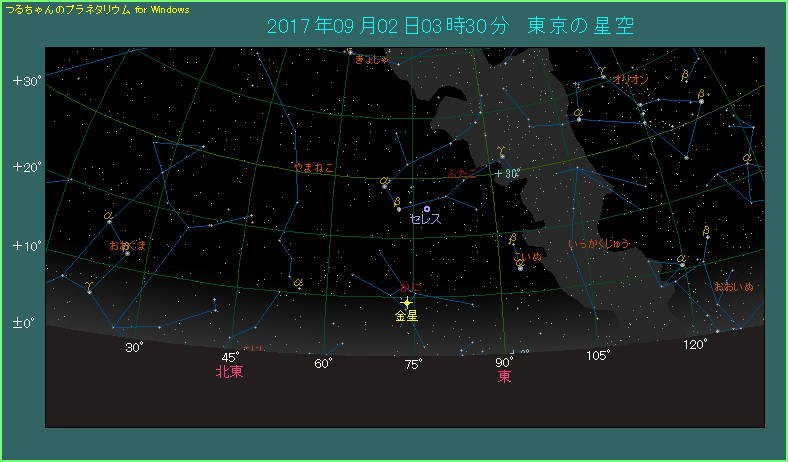Click the yellow Venus star marker
Screen dimensions: 788x462
(x=407, y=302)
